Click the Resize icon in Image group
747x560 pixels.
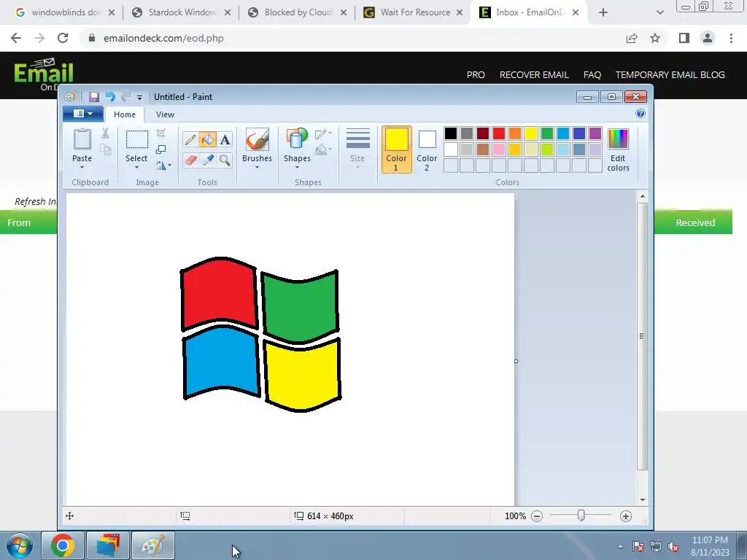point(161,149)
